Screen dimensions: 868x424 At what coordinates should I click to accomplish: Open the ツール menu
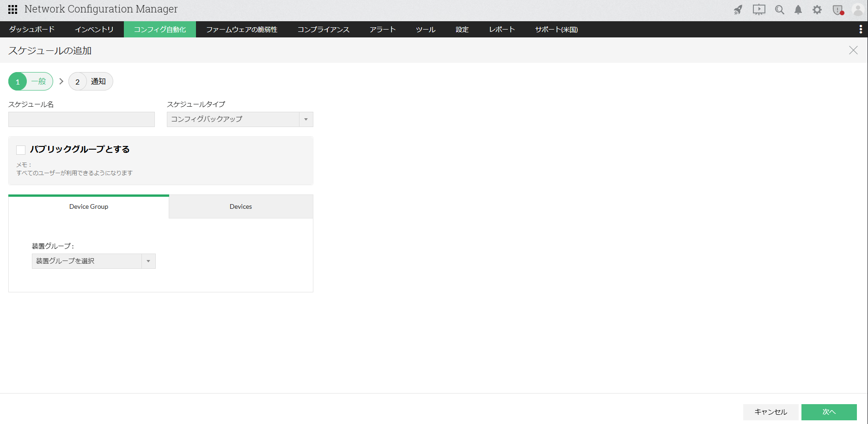[426, 30]
